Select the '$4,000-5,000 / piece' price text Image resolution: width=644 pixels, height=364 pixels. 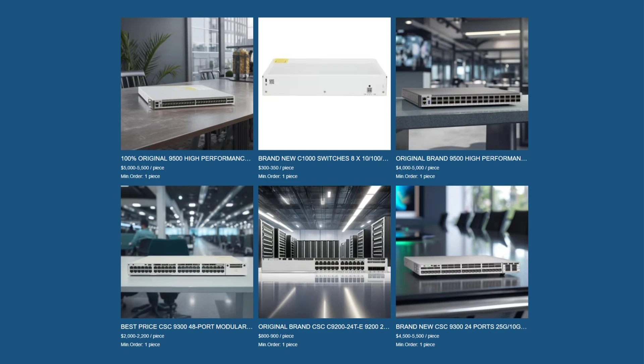417,168
